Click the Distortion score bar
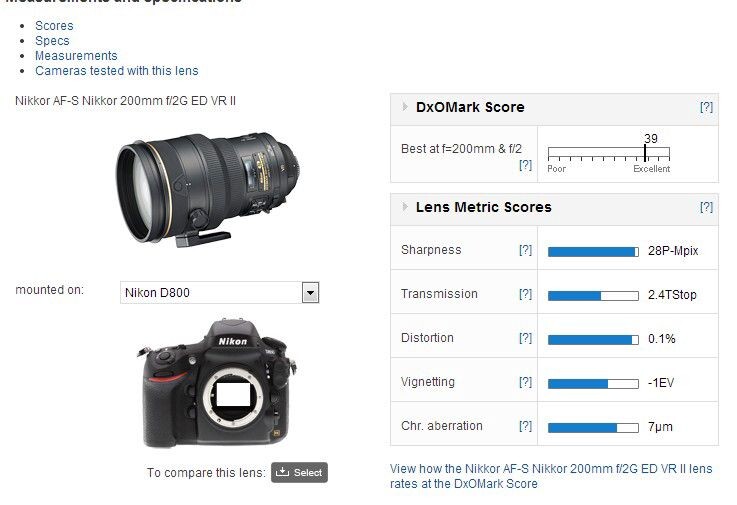 click(x=593, y=340)
